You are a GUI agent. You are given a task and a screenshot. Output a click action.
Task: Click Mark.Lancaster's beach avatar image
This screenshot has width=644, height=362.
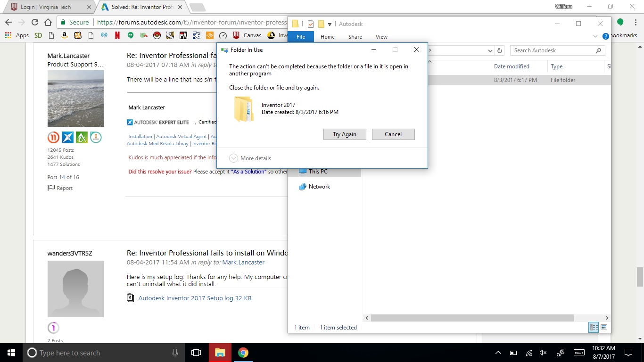coord(76,99)
